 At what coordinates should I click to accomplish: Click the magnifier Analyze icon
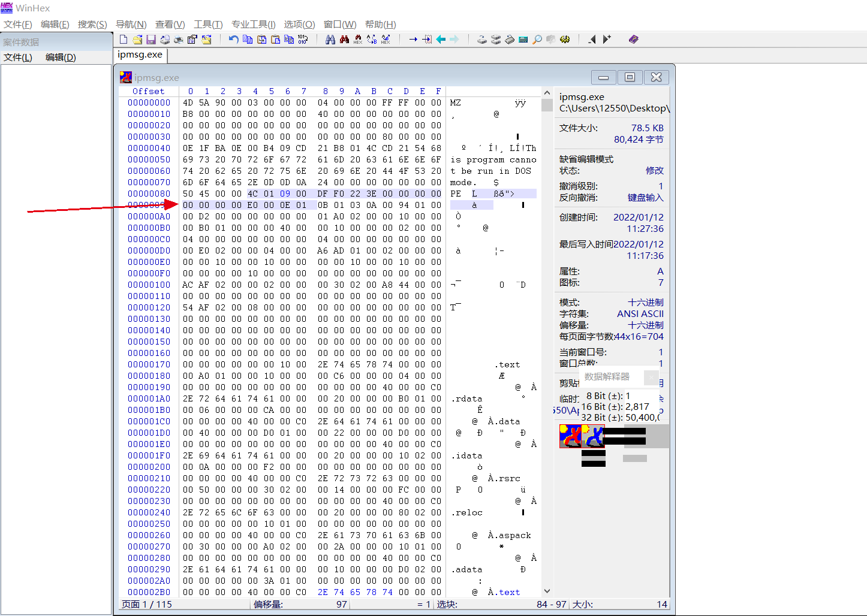pos(537,40)
